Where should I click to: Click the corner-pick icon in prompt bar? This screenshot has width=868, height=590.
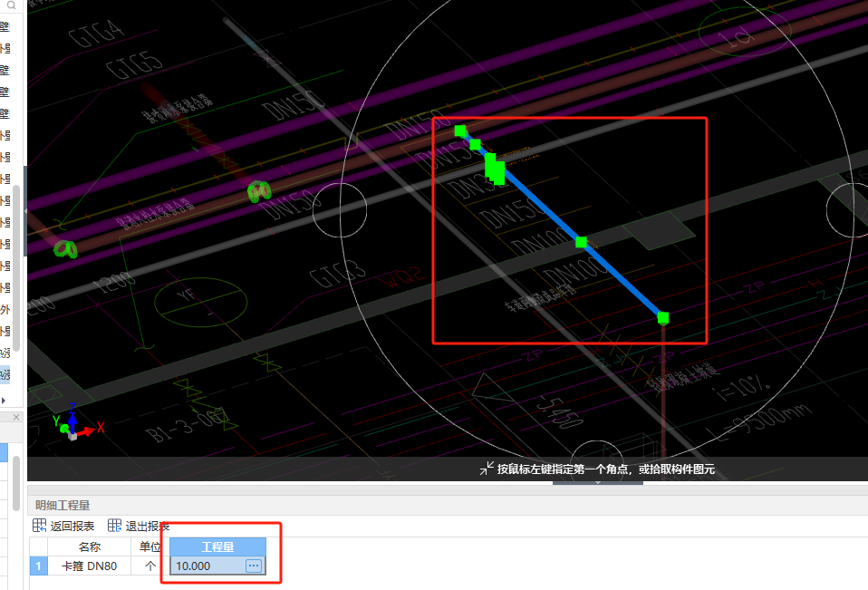pyautogui.click(x=486, y=469)
